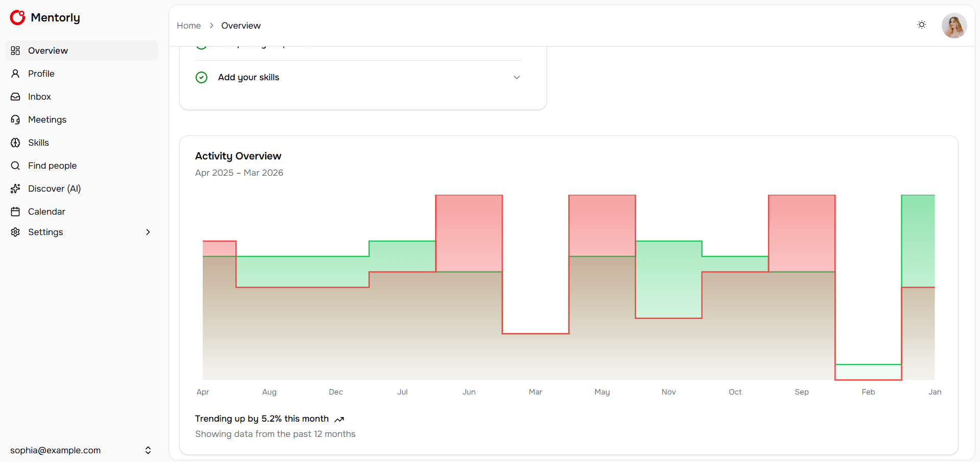This screenshot has width=980, height=462.
Task: Click the user avatar photo
Action: pos(953,26)
